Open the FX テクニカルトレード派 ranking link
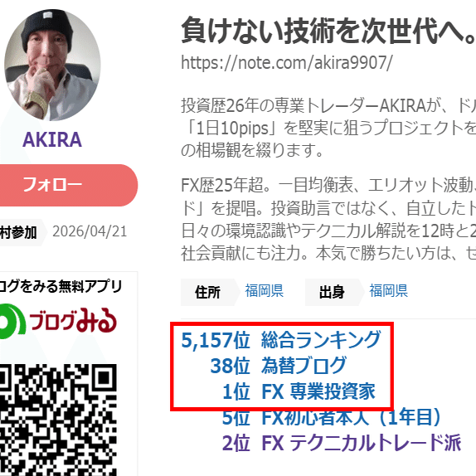Screen dimensions: 476x476 pyautogui.click(x=362, y=443)
